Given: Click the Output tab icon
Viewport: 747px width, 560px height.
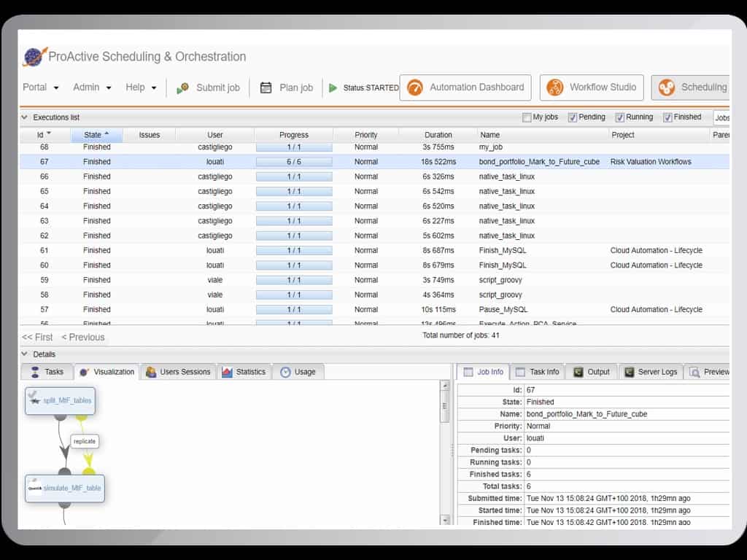Looking at the screenshot, I should point(578,372).
